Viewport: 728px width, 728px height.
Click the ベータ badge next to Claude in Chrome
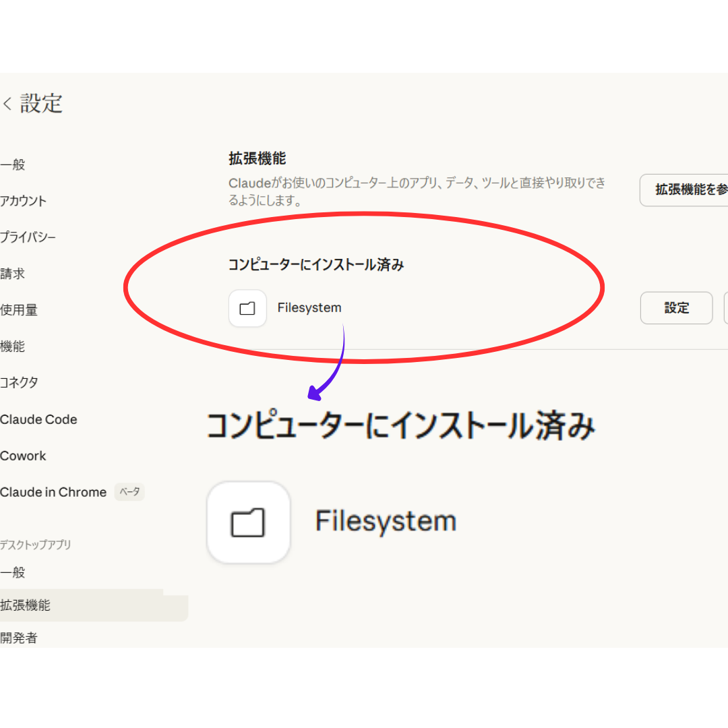click(x=129, y=492)
